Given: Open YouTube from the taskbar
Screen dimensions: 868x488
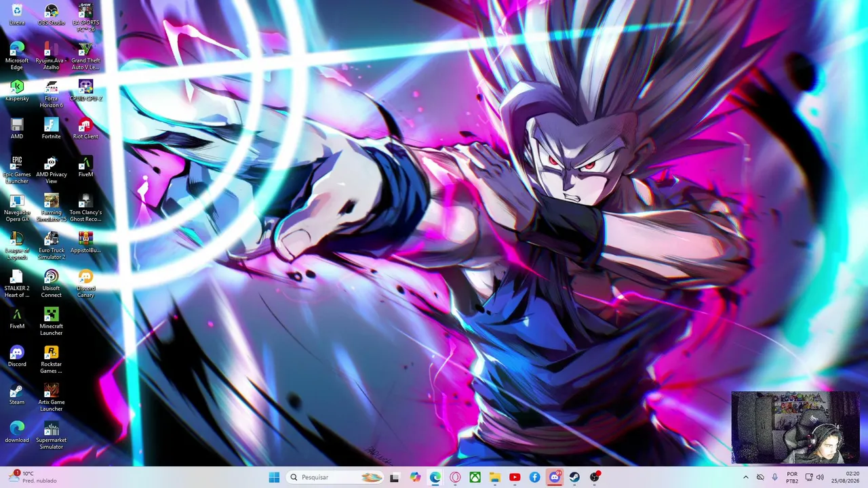Looking at the screenshot, I should click(515, 477).
